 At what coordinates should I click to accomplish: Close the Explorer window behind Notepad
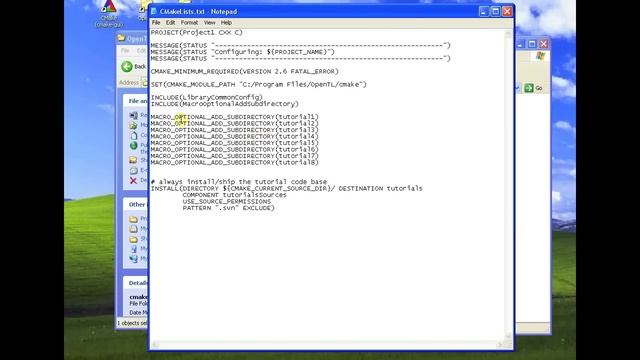click(544, 44)
